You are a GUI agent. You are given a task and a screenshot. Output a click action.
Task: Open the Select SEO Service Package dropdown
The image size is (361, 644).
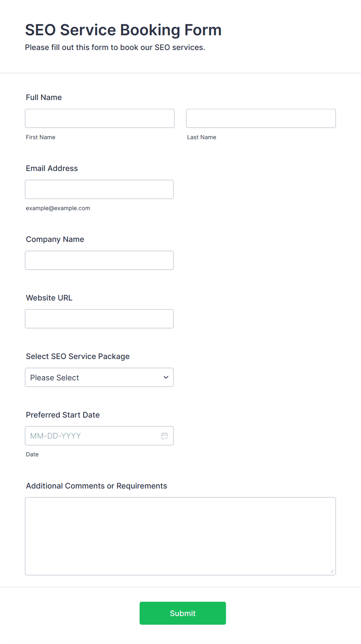99,377
